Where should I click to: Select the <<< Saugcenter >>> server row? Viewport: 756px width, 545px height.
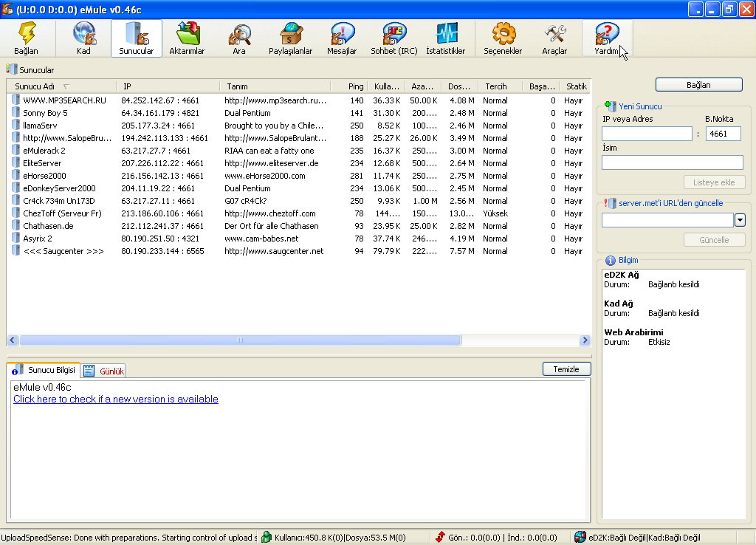(x=298, y=251)
